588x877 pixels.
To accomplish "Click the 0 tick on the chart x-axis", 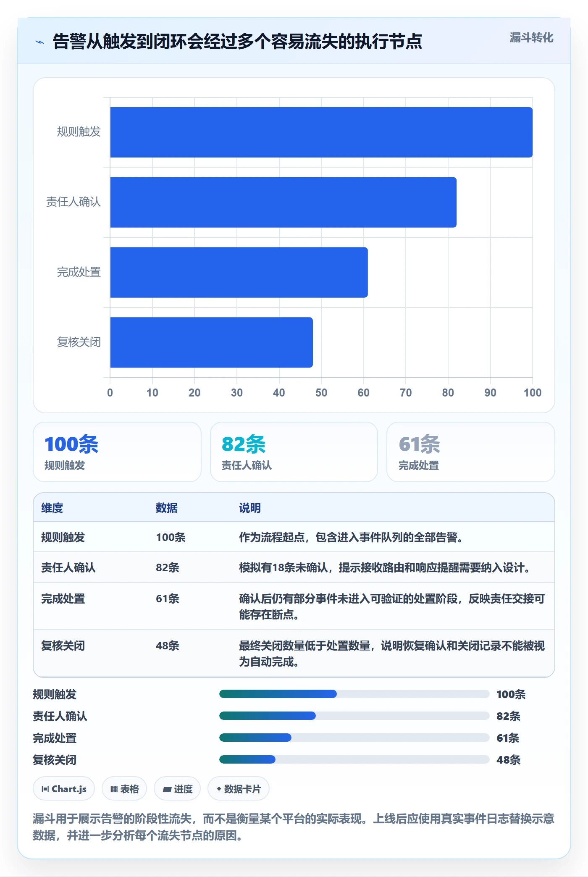I will 110,393.
